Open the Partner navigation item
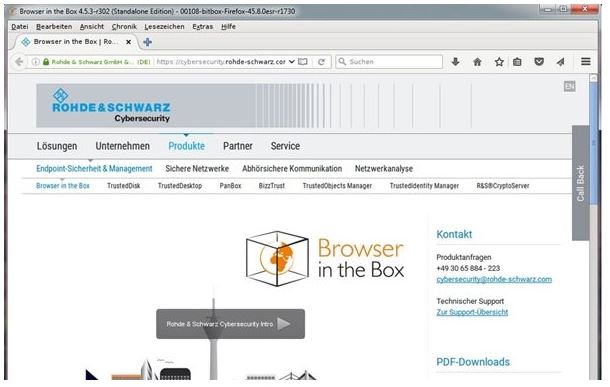The width and height of the screenshot is (610, 387). [x=238, y=146]
